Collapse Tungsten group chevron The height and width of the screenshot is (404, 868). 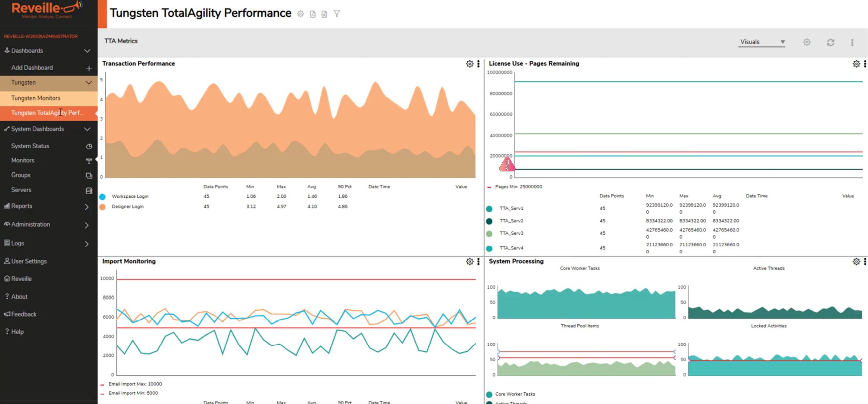point(88,83)
